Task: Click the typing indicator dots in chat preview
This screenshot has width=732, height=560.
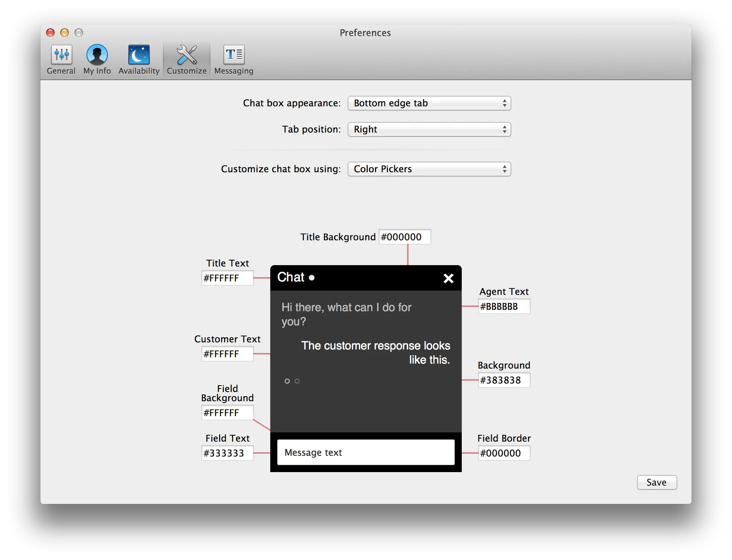Action: [x=292, y=381]
